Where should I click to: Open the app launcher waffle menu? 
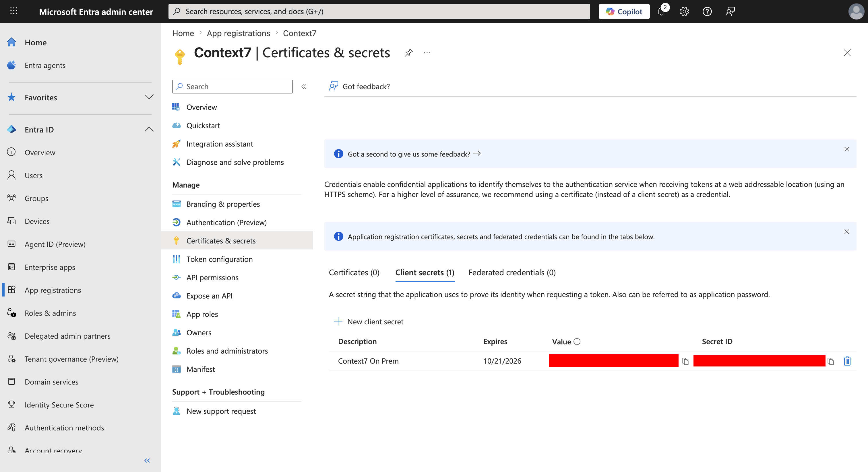click(x=14, y=11)
